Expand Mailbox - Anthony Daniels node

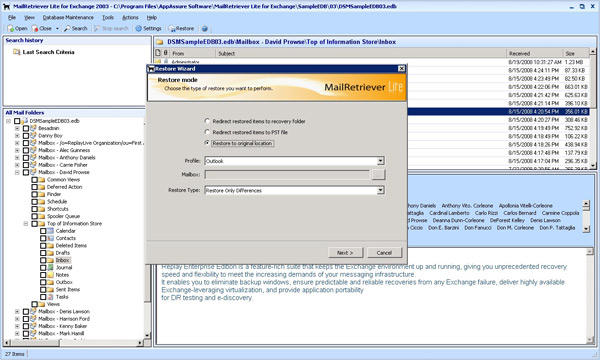17,158
